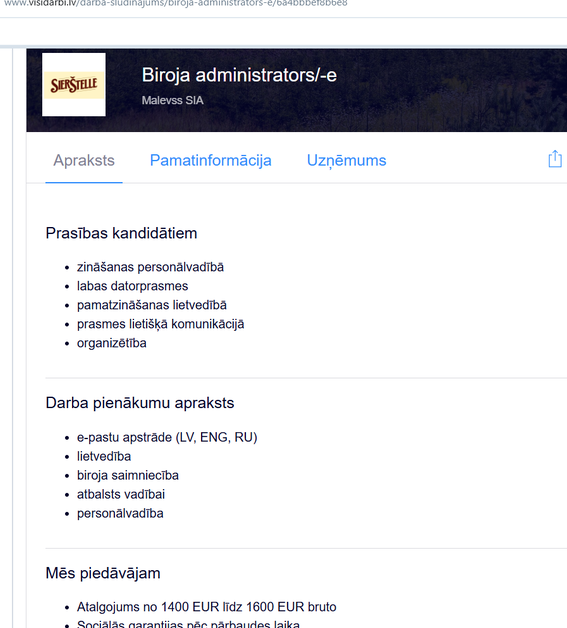Screen dimensions: 567x628
Task: Select the 'atbalsts vadībai' list item
Action: (x=121, y=494)
